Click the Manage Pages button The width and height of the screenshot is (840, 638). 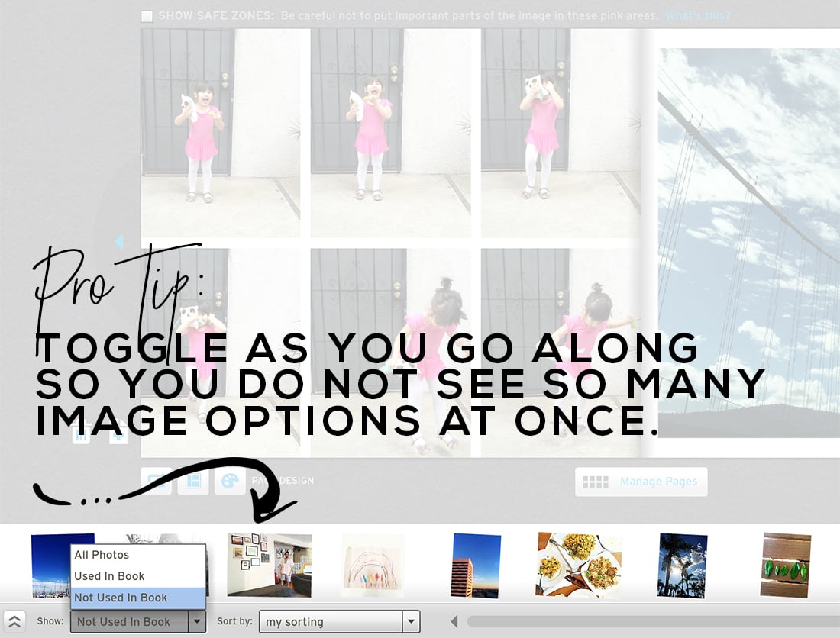click(641, 482)
